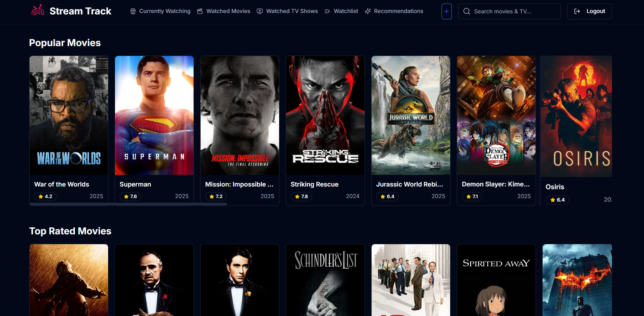Open Mission: Impossible poster
This screenshot has width=644, height=316.
pos(240,115)
